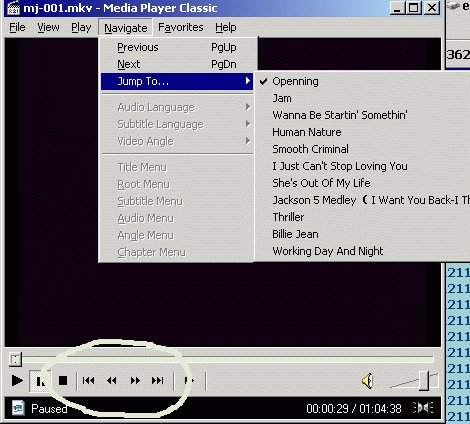Image resolution: width=470 pixels, height=424 pixels.
Task: Click the seek bar thumb
Action: [15, 359]
